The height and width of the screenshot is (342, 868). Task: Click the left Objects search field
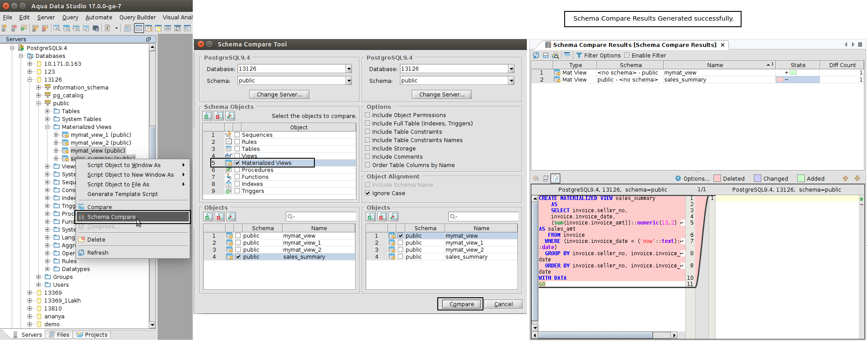(x=323, y=217)
